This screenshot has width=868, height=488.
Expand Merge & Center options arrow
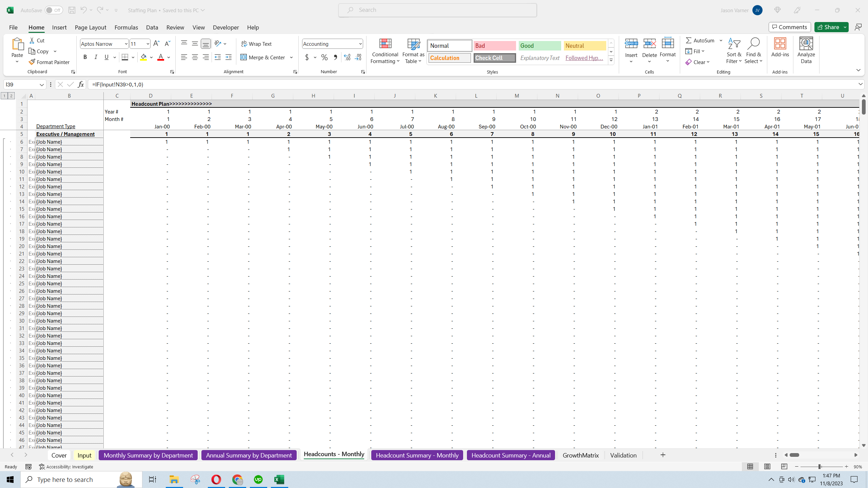tap(291, 57)
